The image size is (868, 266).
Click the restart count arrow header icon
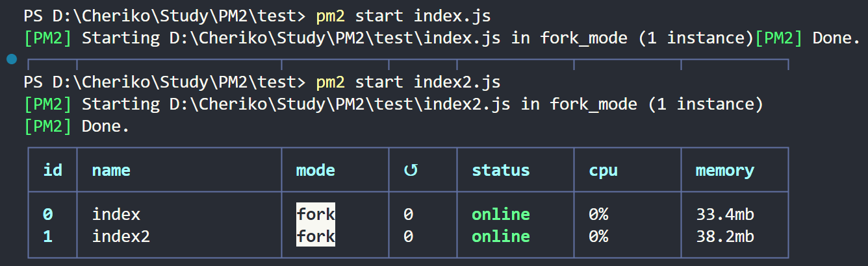pyautogui.click(x=410, y=171)
